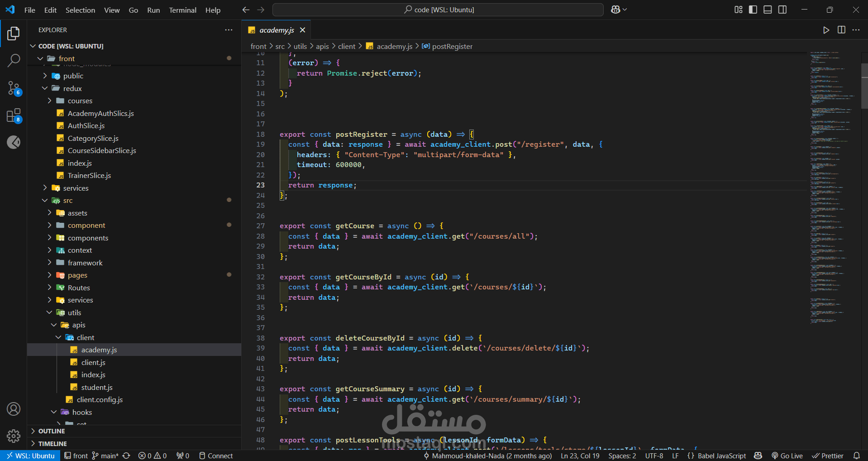The image size is (868, 461).
Task: Synchronize changes icon in status bar
Action: click(x=126, y=456)
